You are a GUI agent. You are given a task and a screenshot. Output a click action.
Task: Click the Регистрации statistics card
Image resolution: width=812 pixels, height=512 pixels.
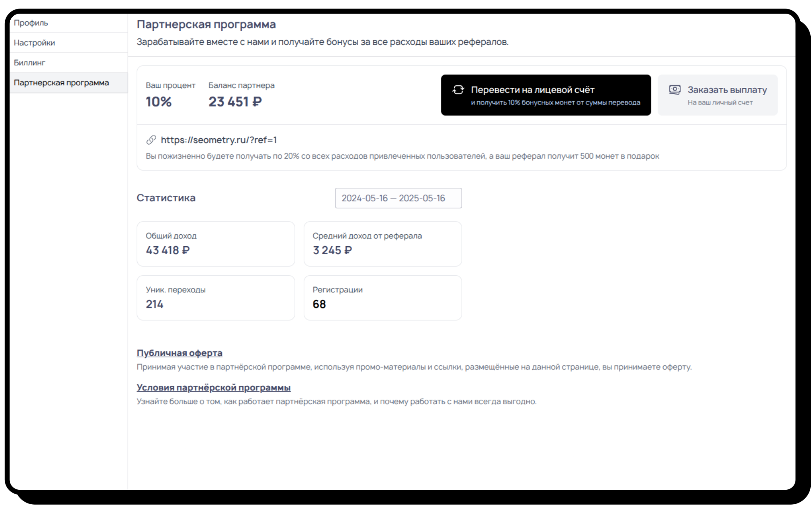click(383, 298)
